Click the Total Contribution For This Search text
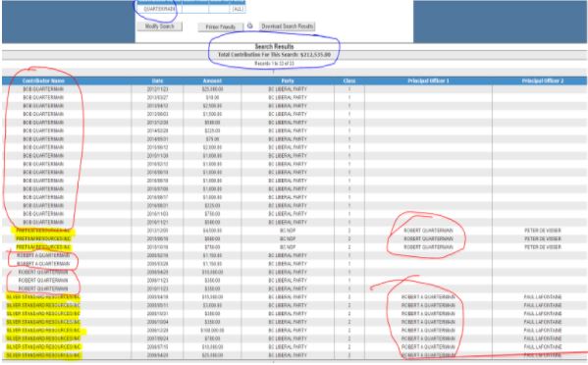 tap(274, 55)
